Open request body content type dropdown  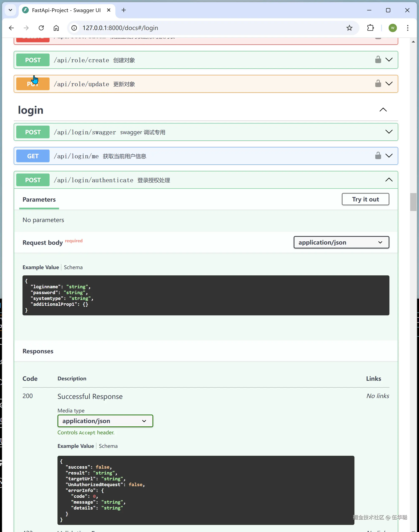[x=341, y=242]
